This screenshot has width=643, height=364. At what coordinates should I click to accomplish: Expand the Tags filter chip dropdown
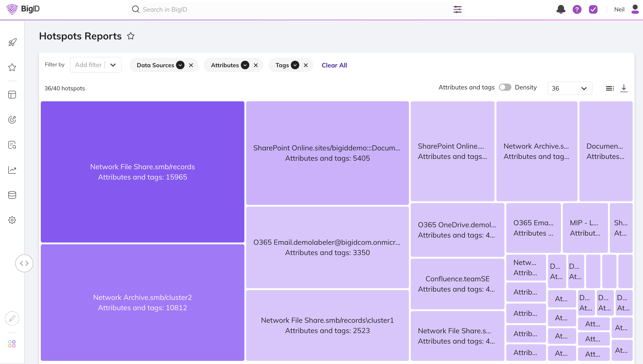[x=295, y=65]
